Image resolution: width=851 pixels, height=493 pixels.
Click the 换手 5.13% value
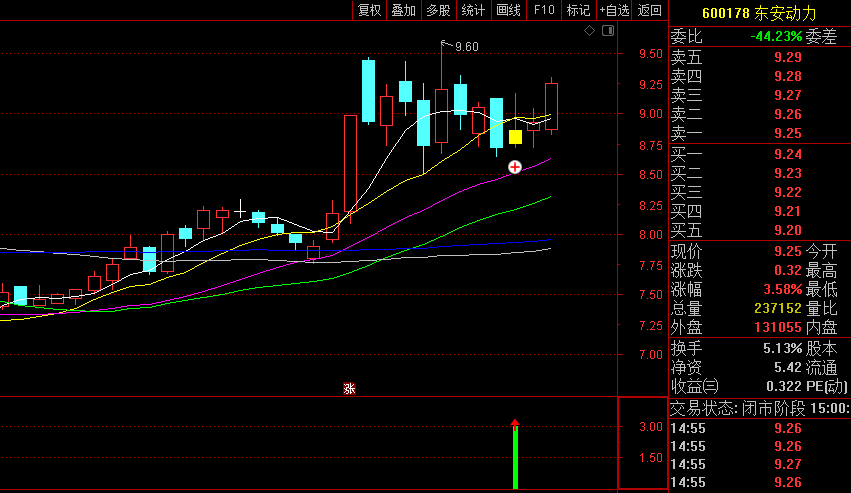point(783,348)
